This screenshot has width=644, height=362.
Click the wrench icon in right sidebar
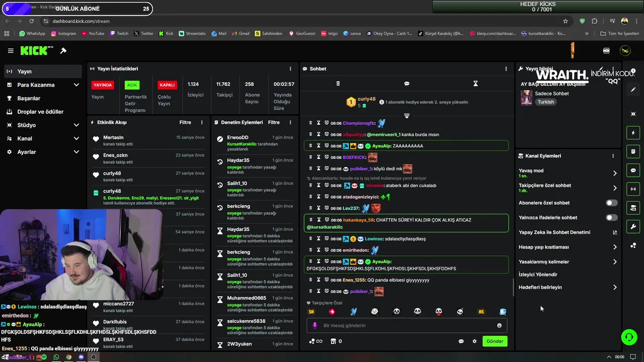633,226
